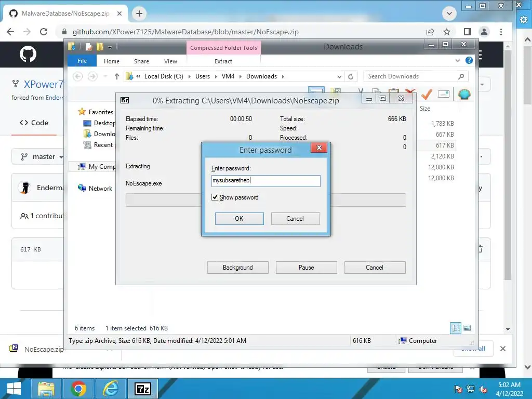The height and width of the screenshot is (399, 532).
Task: Open the Home ribbon tab
Action: point(112,61)
